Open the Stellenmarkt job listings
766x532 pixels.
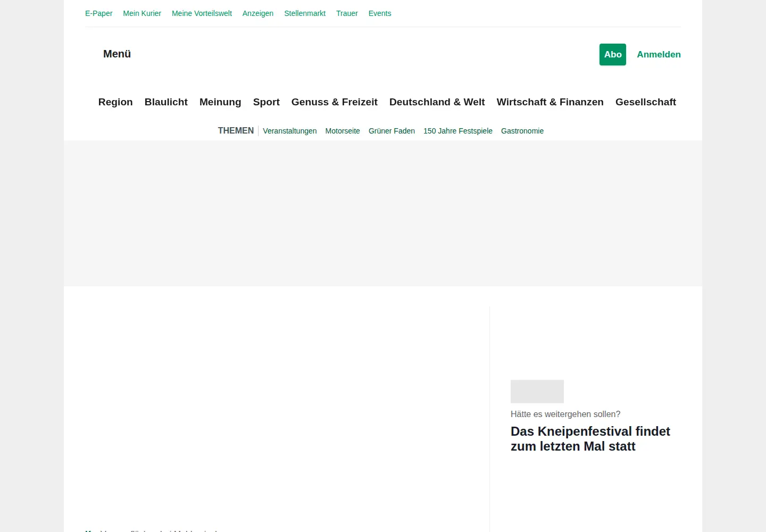click(x=305, y=13)
